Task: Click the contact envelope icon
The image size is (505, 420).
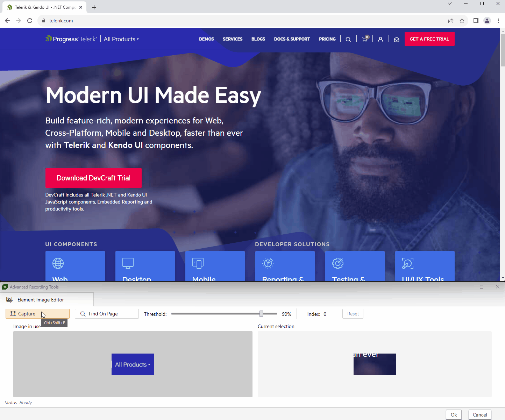Action: 397,39
